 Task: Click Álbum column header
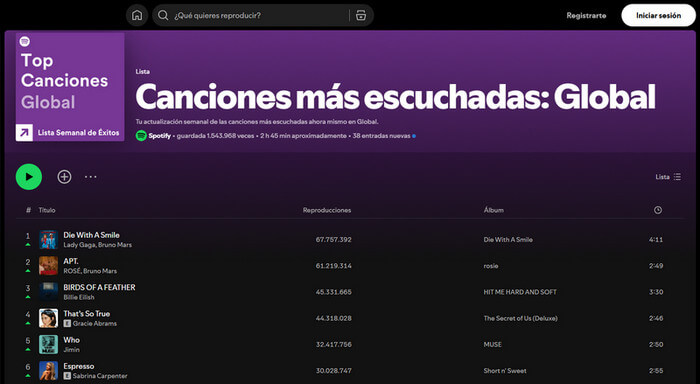tap(494, 210)
